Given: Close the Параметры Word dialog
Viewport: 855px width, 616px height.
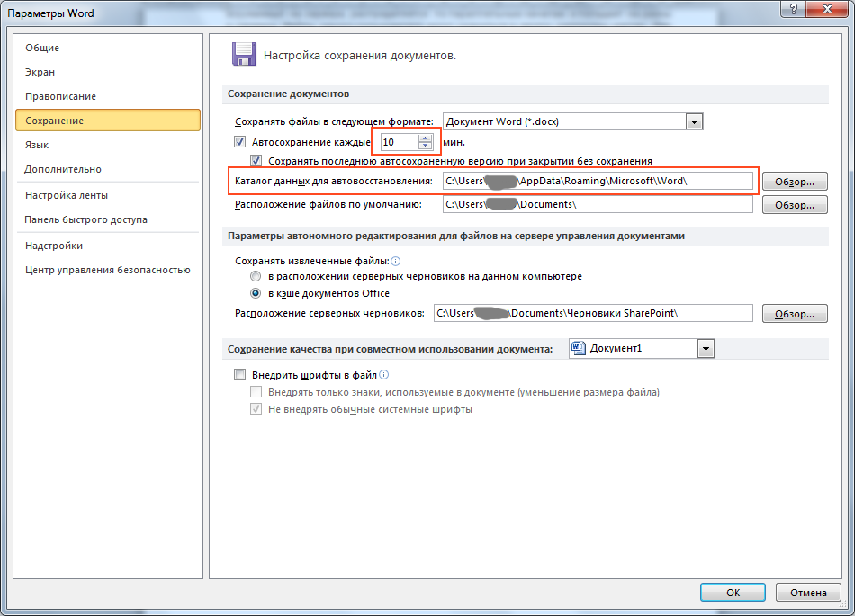Looking at the screenshot, I should point(828,9).
